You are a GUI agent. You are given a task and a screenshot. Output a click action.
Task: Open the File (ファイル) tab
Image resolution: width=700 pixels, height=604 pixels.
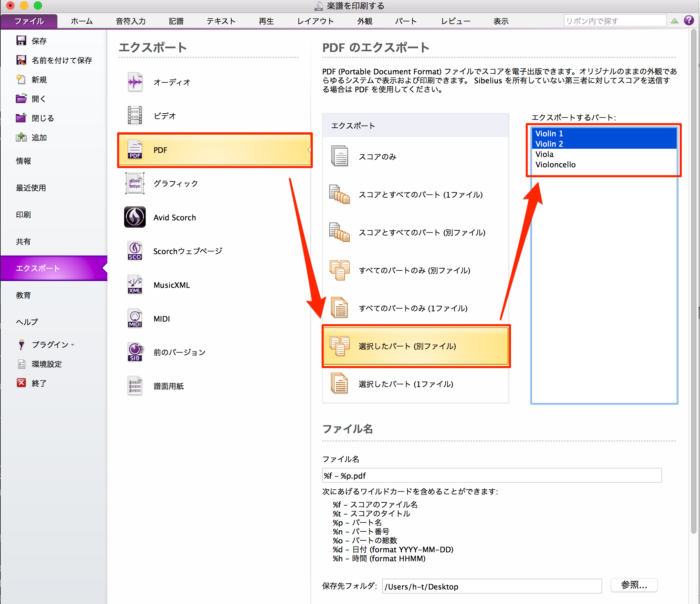[x=29, y=21]
